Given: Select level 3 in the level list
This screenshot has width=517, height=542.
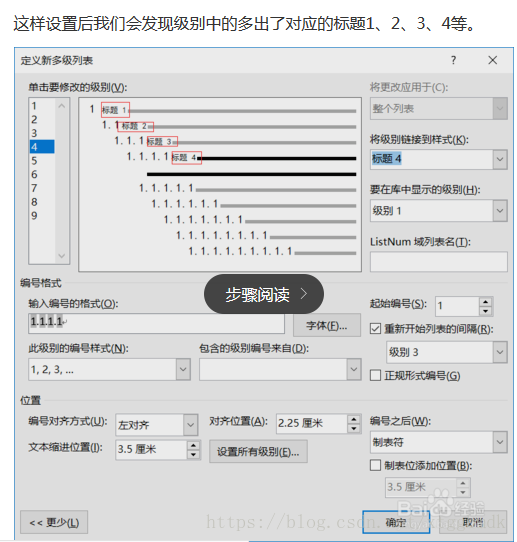Looking at the screenshot, I should pyautogui.click(x=42, y=133).
